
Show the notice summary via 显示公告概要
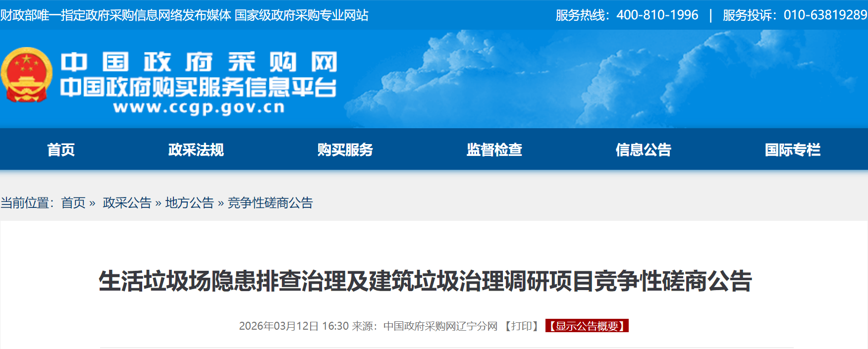click(x=587, y=326)
